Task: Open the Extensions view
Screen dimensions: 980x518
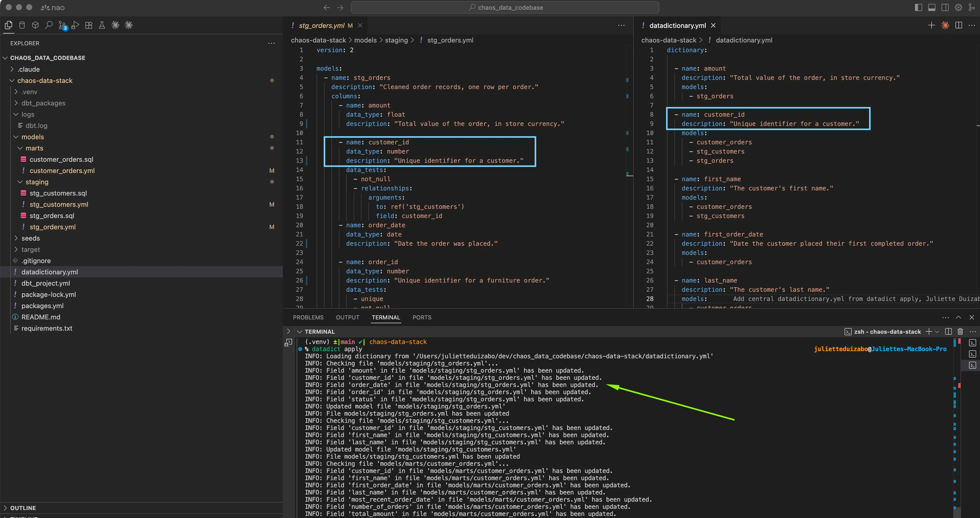Action: pyautogui.click(x=89, y=25)
